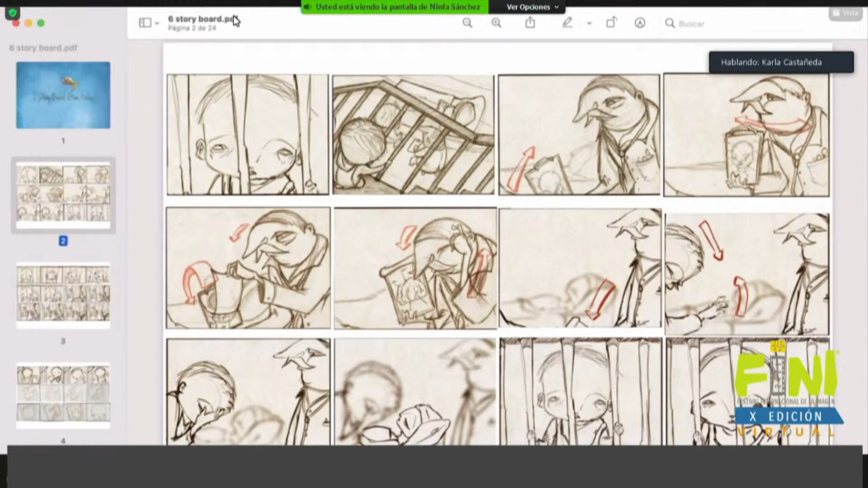This screenshot has width=868, height=488.
Task: Click the circled annotate toolbar icon
Action: [x=640, y=23]
